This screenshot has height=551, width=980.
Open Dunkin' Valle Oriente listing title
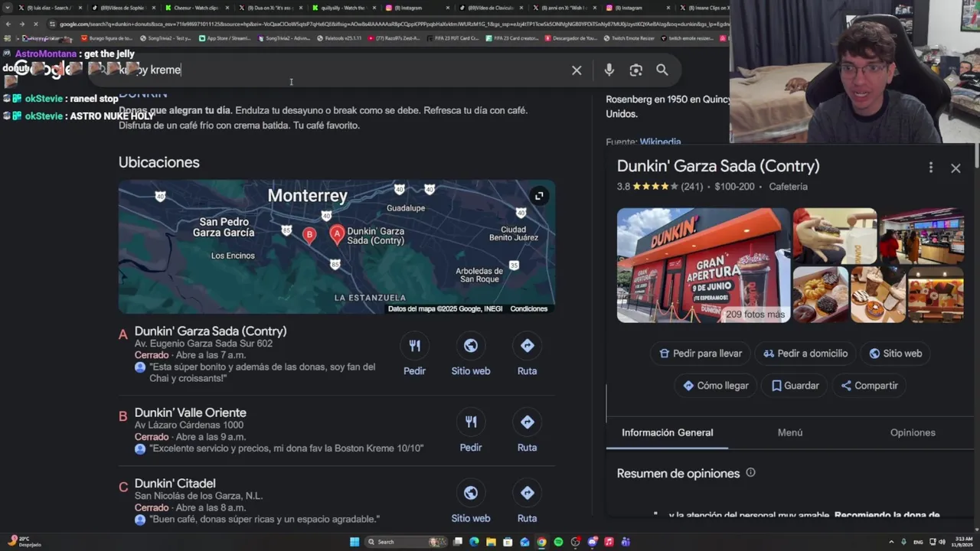[x=191, y=412]
